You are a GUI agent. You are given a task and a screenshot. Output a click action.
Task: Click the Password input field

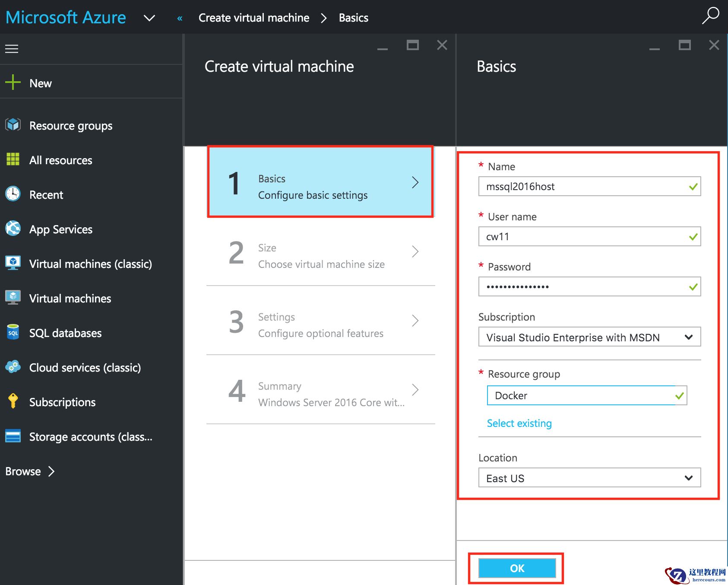click(x=589, y=287)
